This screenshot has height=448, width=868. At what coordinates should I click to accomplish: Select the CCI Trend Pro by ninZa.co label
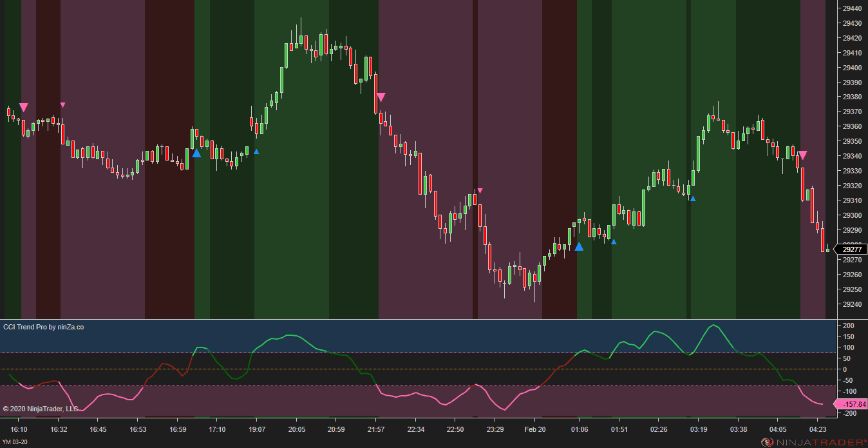point(43,327)
